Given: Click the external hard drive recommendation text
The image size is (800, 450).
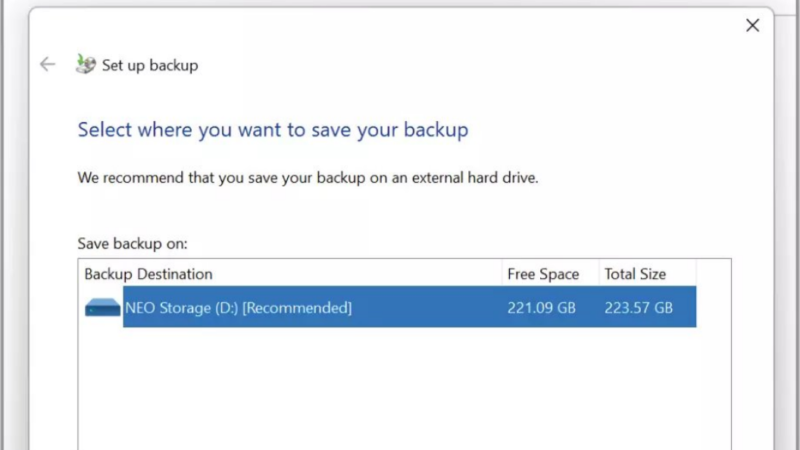Looking at the screenshot, I should tap(309, 179).
